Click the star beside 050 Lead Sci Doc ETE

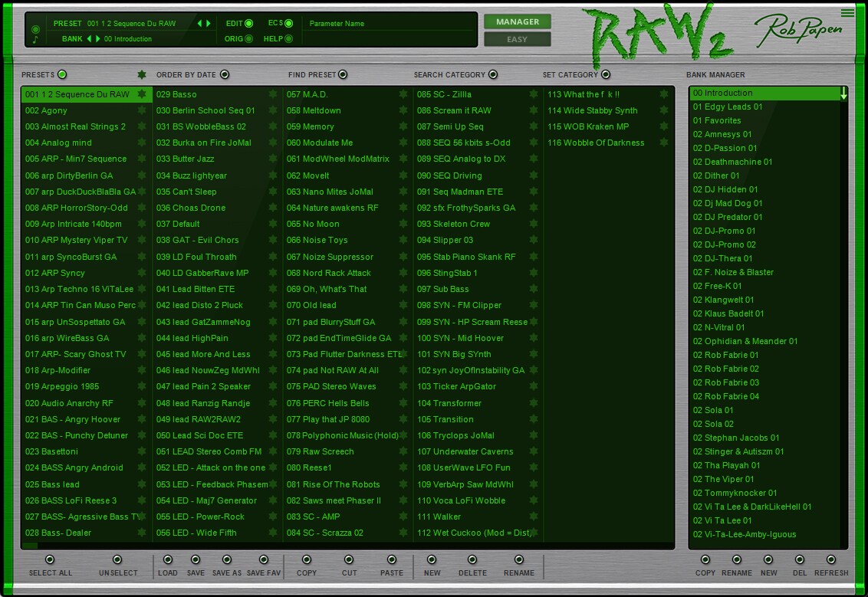pos(273,435)
